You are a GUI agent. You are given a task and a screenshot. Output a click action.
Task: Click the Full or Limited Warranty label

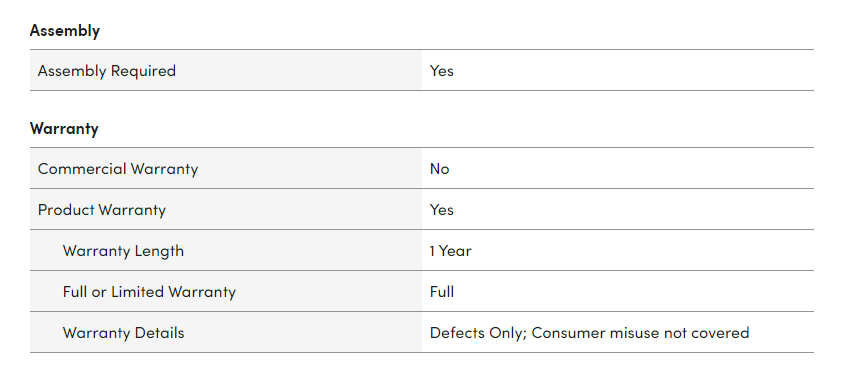(x=149, y=291)
